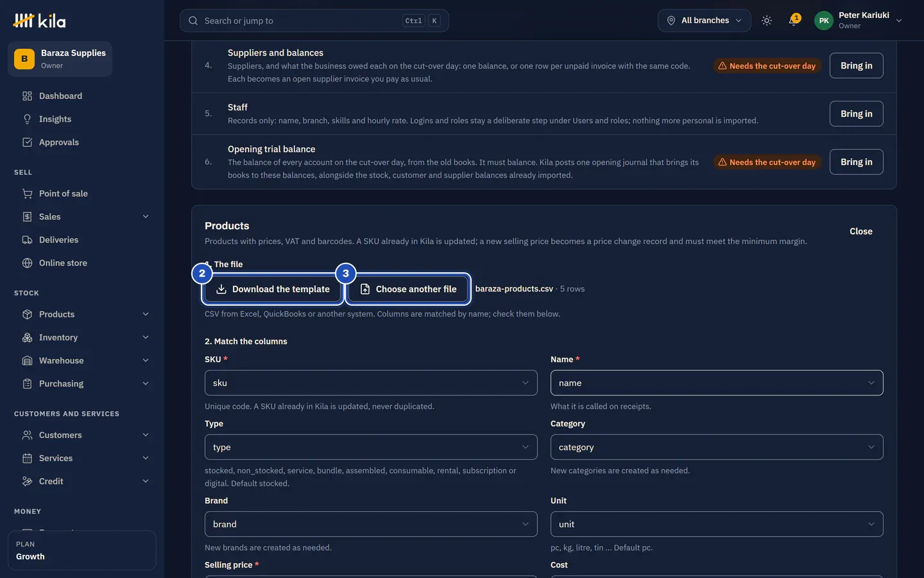This screenshot has width=924, height=578.
Task: Click the Customers people icon
Action: click(27, 435)
